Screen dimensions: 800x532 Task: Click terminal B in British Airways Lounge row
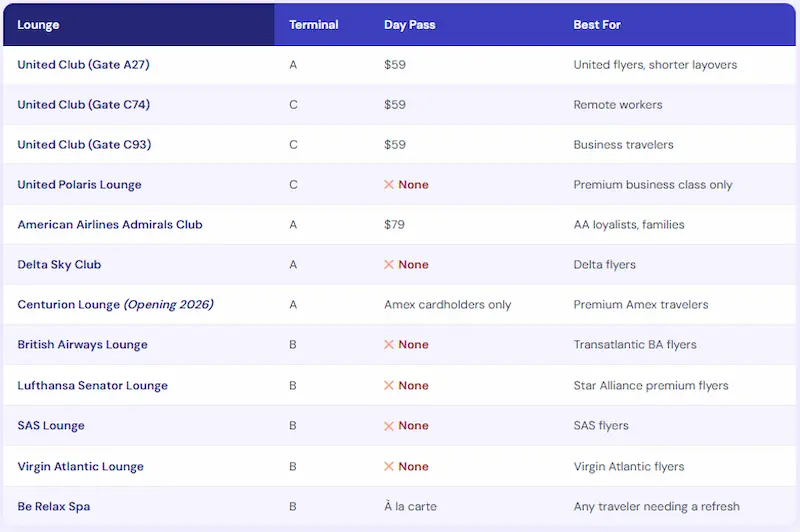[293, 345]
